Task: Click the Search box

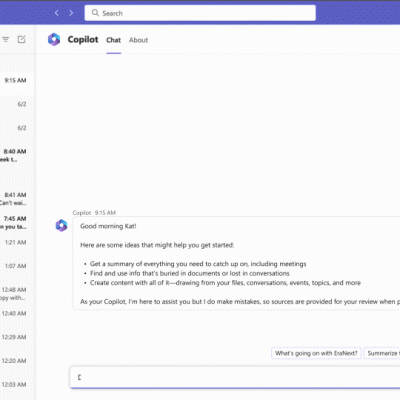Action: pyautogui.click(x=200, y=13)
